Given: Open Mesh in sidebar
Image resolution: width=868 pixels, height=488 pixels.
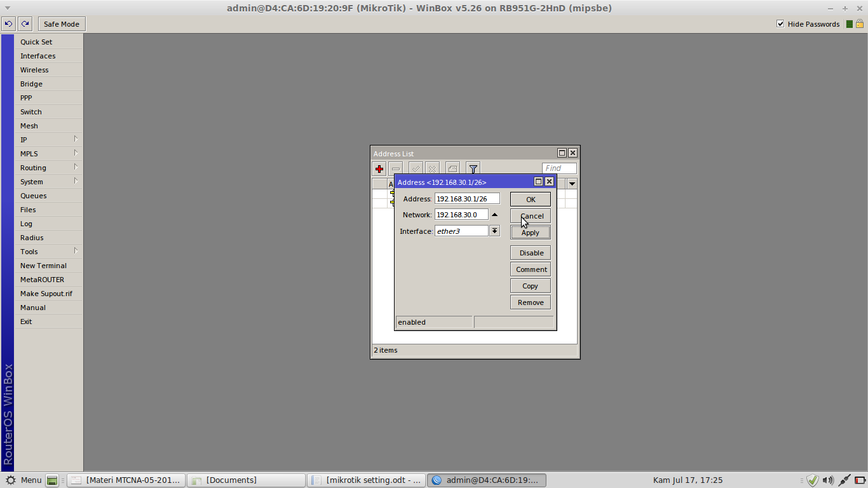Looking at the screenshot, I should [x=49, y=126].
